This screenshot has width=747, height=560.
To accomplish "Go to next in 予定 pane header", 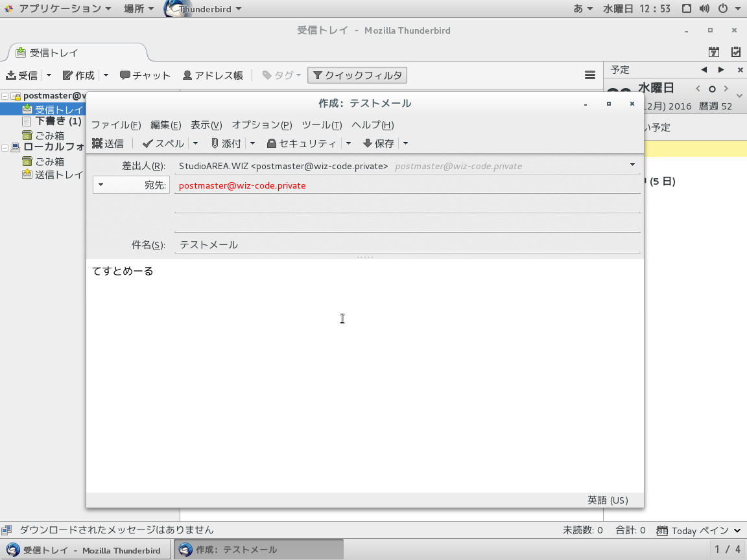I will tap(721, 70).
